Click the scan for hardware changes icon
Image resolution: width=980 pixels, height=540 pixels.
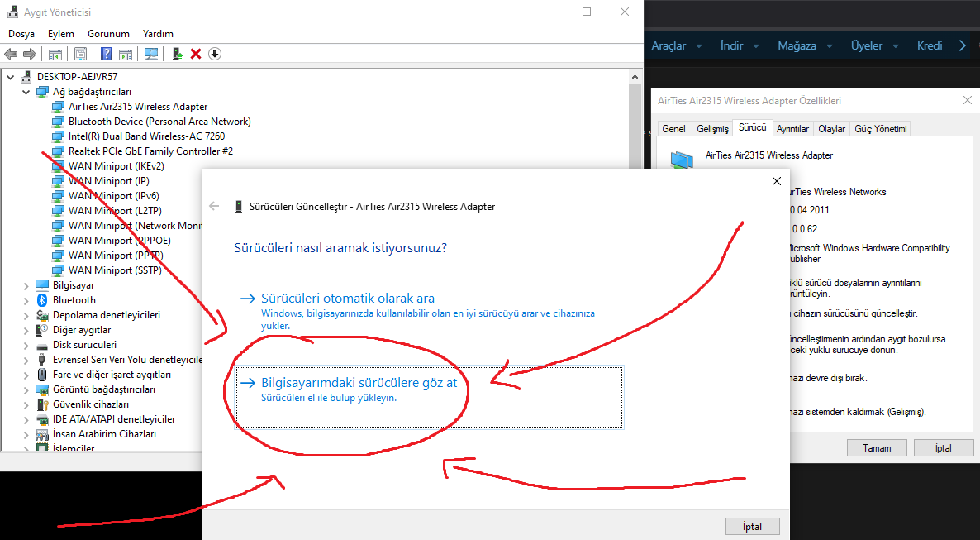[151, 55]
